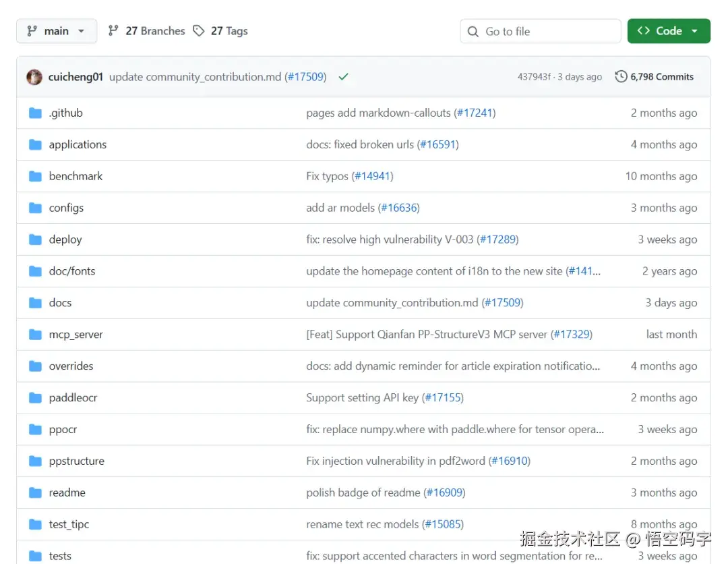Click the docs folder icon
This screenshot has height=564, width=728.
click(x=35, y=303)
